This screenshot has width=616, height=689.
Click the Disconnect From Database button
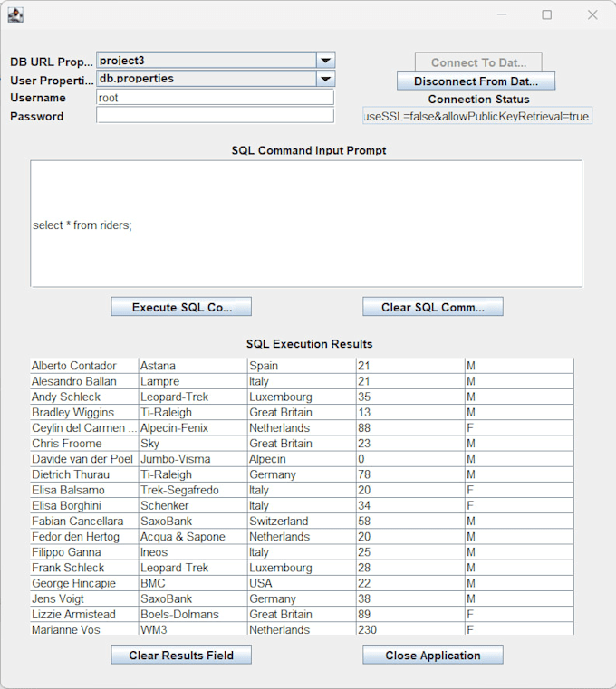coord(476,81)
